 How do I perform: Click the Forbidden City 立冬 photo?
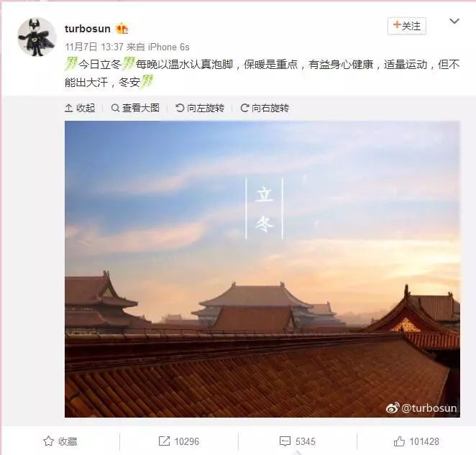click(x=262, y=269)
